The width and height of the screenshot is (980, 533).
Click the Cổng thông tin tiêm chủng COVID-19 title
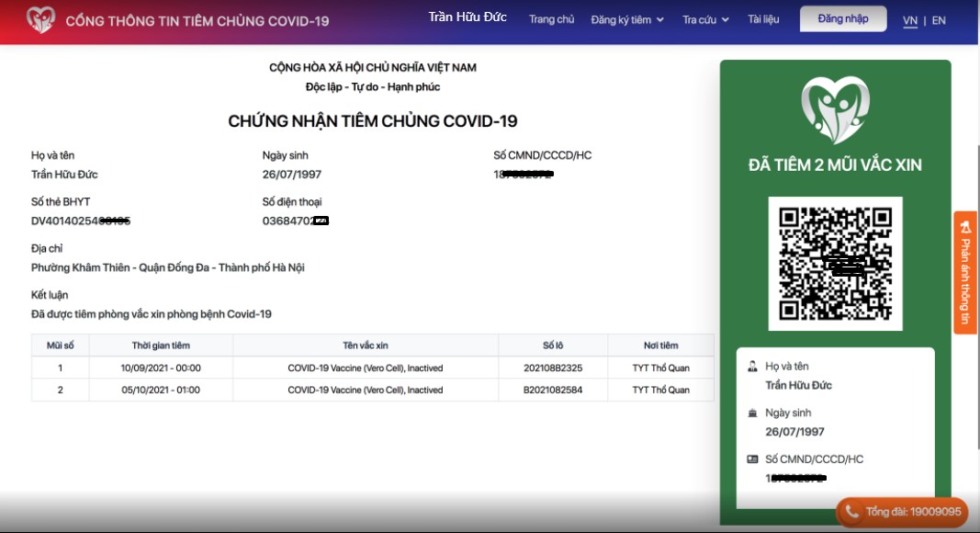[197, 20]
